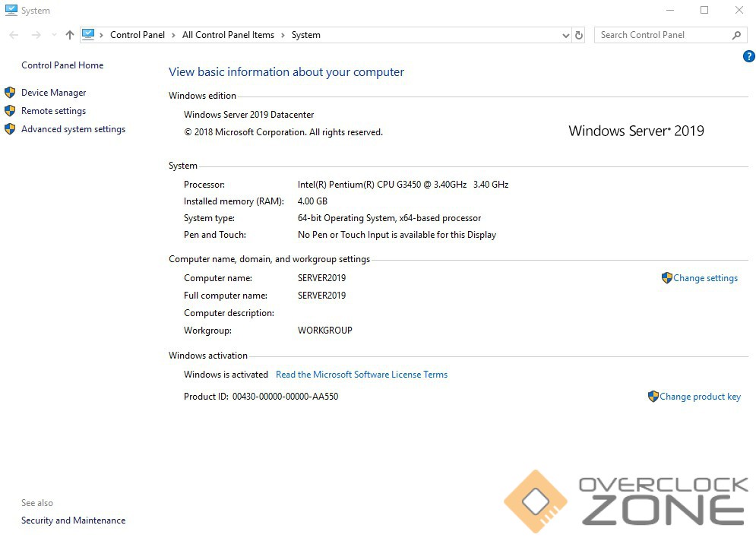The width and height of the screenshot is (756, 541).
Task: Click shield icon beside Advanced system settings
Action: (x=10, y=128)
